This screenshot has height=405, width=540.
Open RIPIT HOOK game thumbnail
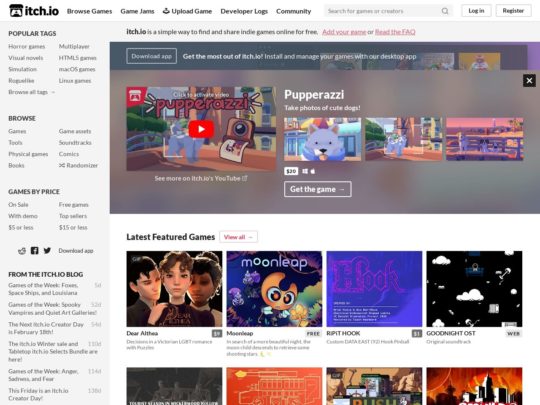[x=374, y=289]
